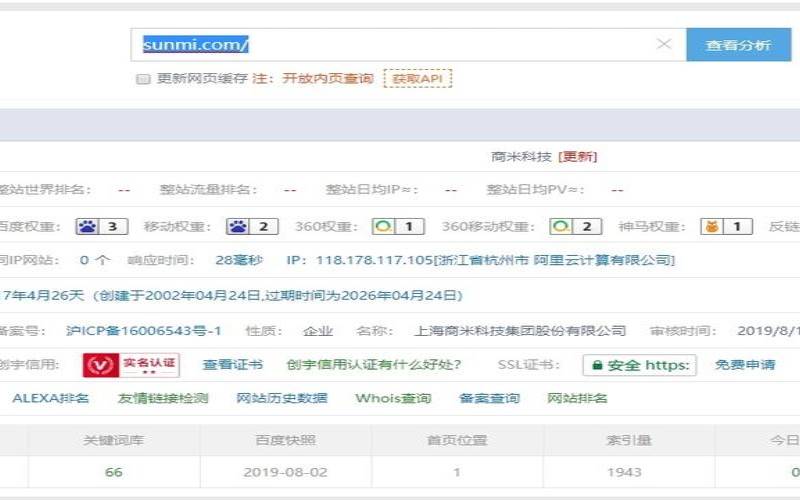Click the response time 28毫秒 value
800x500 pixels.
tap(239, 260)
